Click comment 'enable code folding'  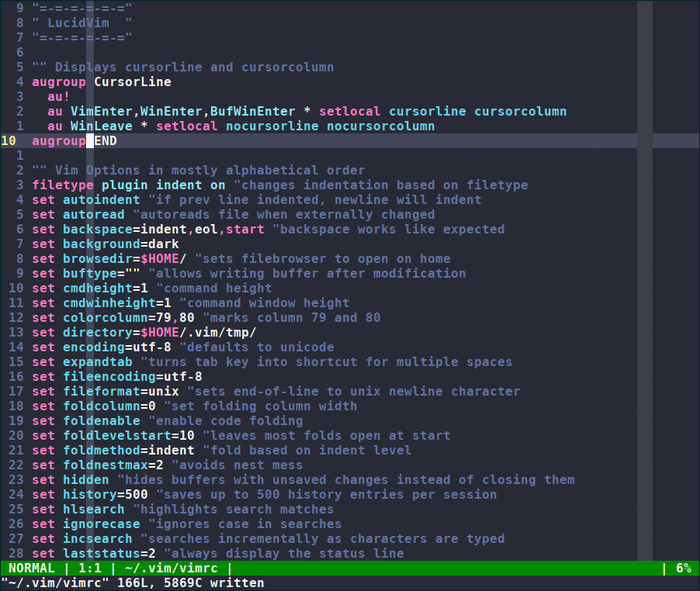[226, 420]
